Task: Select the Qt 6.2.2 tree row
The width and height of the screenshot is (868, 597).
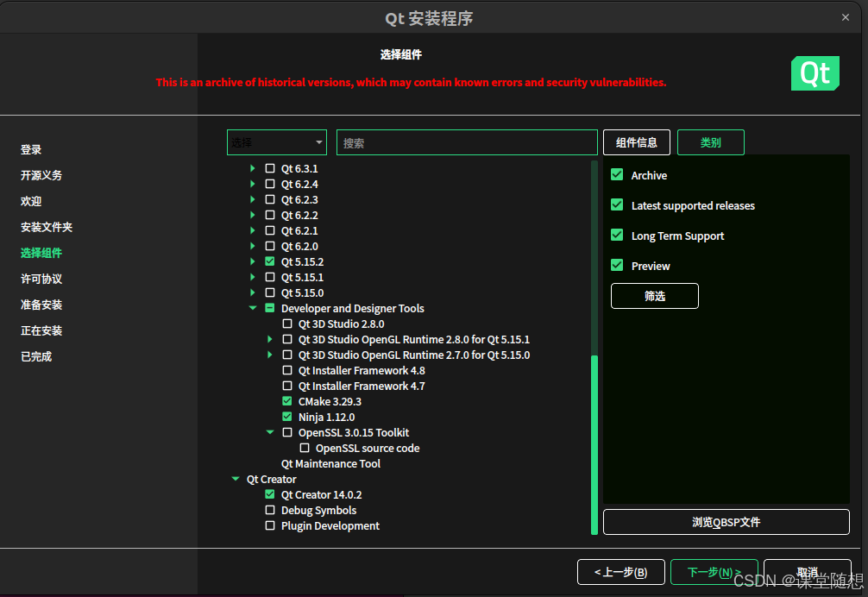Action: tap(299, 215)
